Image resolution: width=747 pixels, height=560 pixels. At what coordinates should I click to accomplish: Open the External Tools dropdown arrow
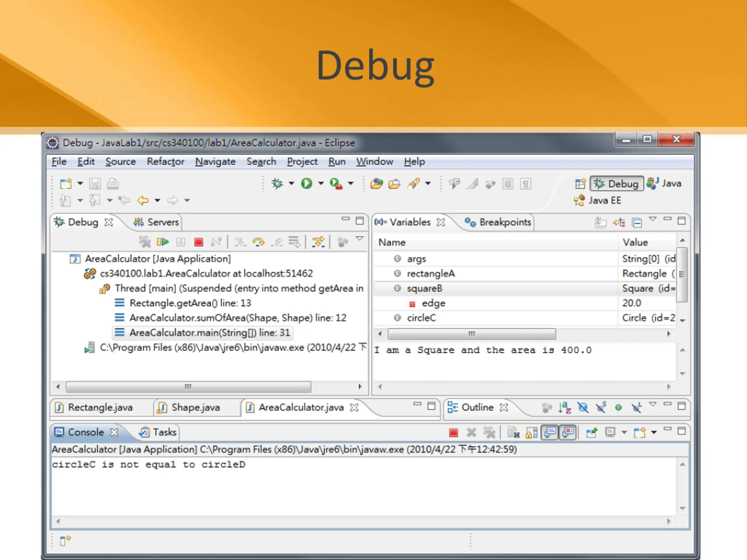click(350, 183)
